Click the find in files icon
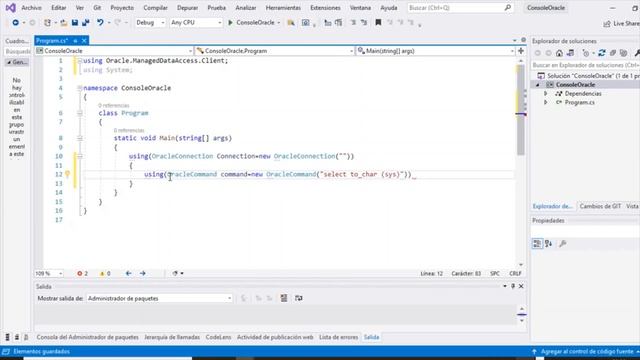The height and width of the screenshot is (360, 640). coord(291,23)
